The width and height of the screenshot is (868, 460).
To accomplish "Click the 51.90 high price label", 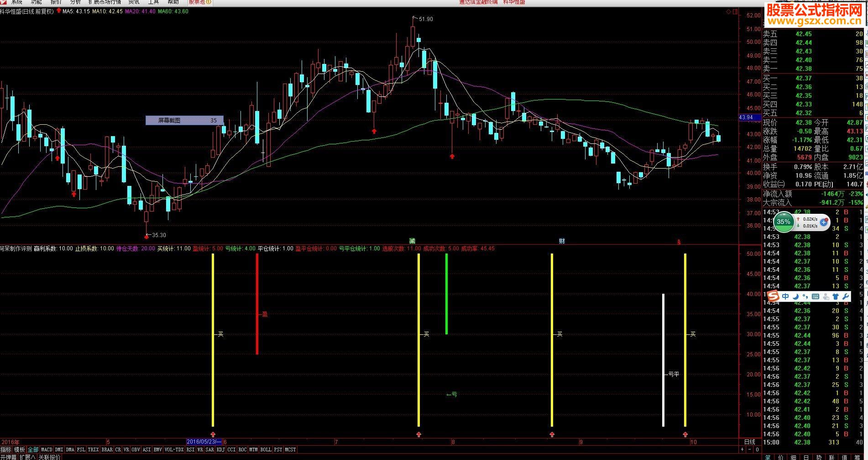I will click(426, 19).
